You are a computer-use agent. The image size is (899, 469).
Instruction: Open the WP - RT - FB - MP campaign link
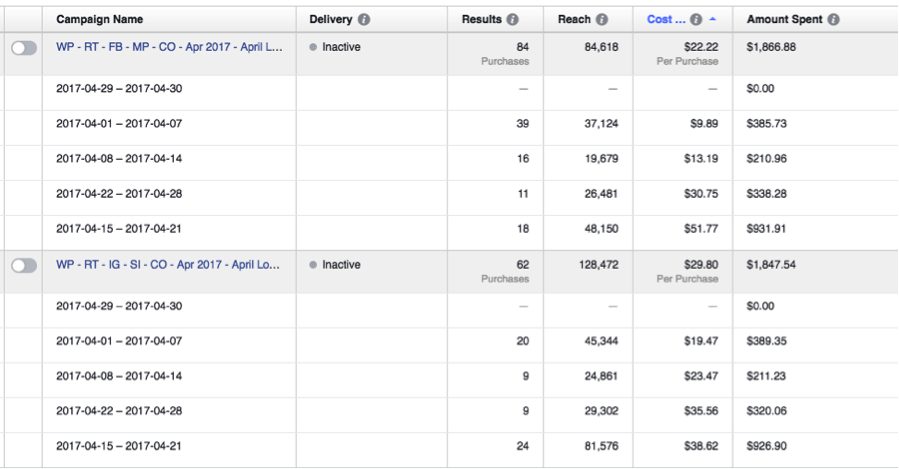(x=169, y=47)
